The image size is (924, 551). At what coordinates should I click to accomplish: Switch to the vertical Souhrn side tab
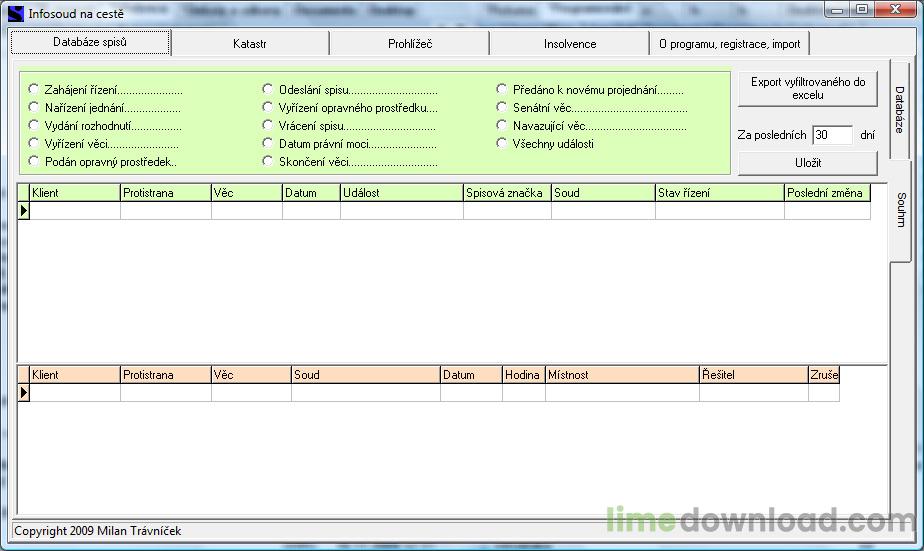click(901, 210)
